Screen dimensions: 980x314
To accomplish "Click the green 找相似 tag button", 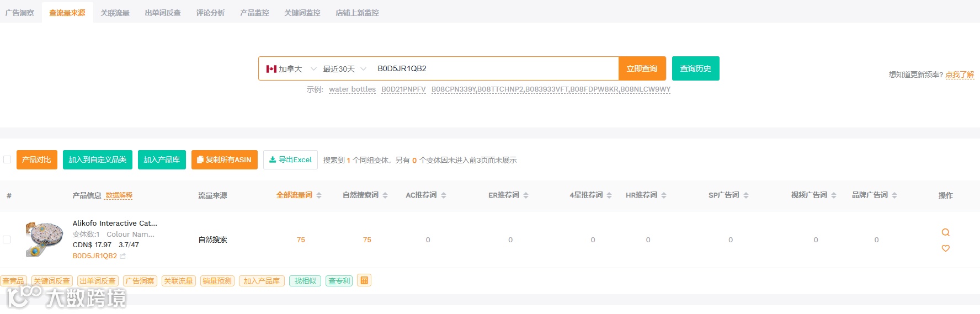I will pyautogui.click(x=305, y=281).
